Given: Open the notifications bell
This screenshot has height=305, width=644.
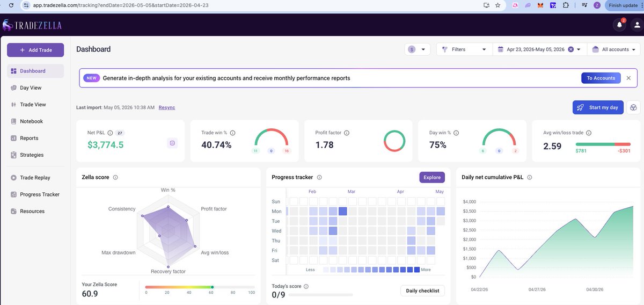Looking at the screenshot, I should (x=620, y=25).
